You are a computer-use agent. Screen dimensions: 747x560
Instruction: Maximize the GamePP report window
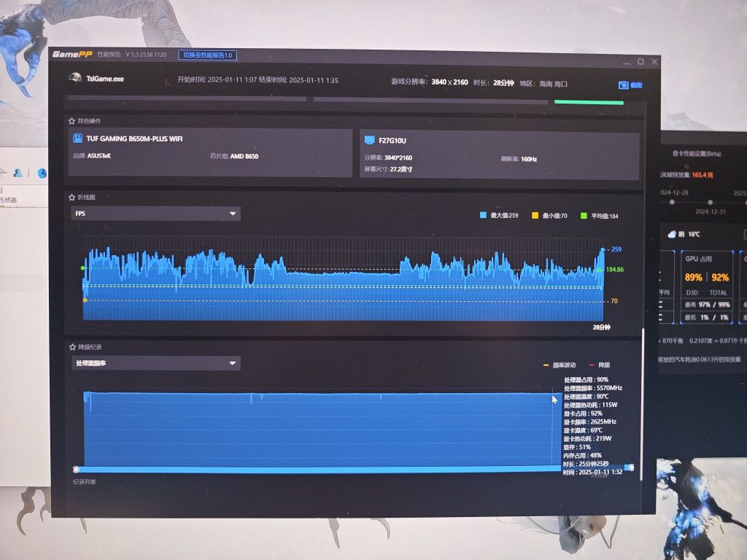pyautogui.click(x=640, y=62)
